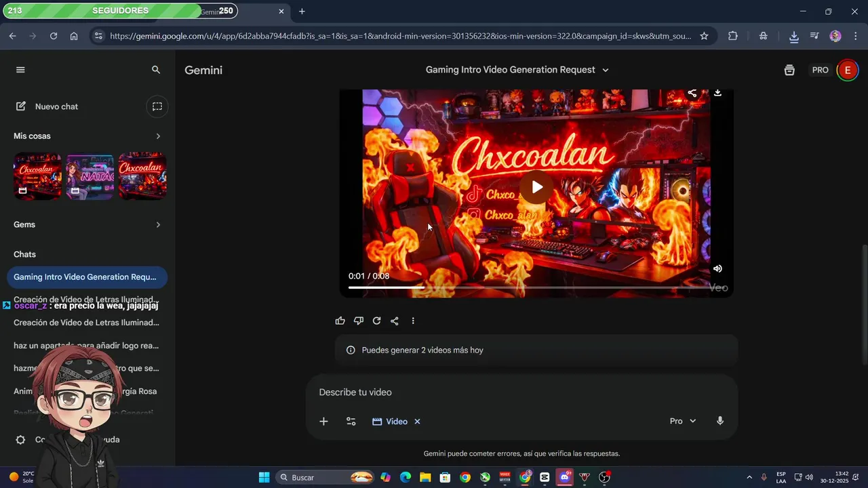Activate the microphone voice input
868x488 pixels.
[x=720, y=421]
